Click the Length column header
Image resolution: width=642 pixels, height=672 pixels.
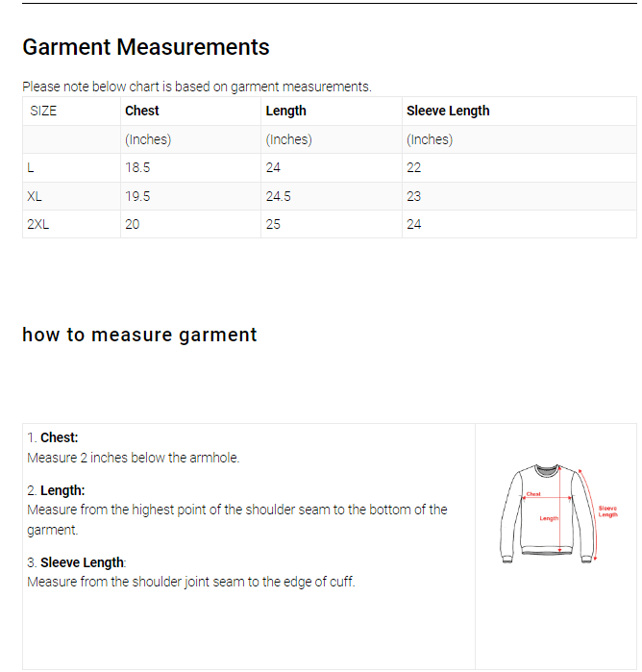285,111
